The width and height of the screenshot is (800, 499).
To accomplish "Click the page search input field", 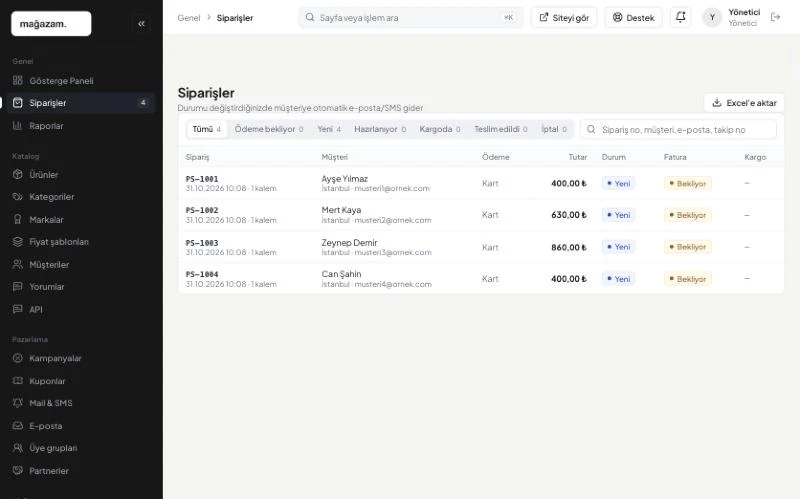I will pos(411,17).
